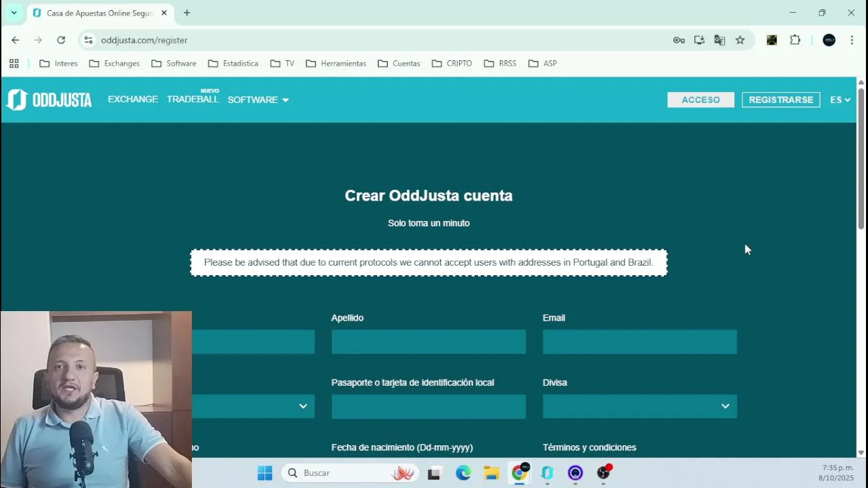Click the taskbar Buscar search box
The image size is (868, 488).
click(349, 472)
